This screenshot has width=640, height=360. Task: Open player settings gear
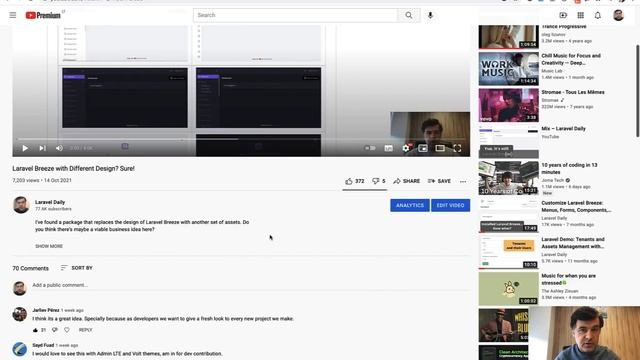tap(406, 148)
